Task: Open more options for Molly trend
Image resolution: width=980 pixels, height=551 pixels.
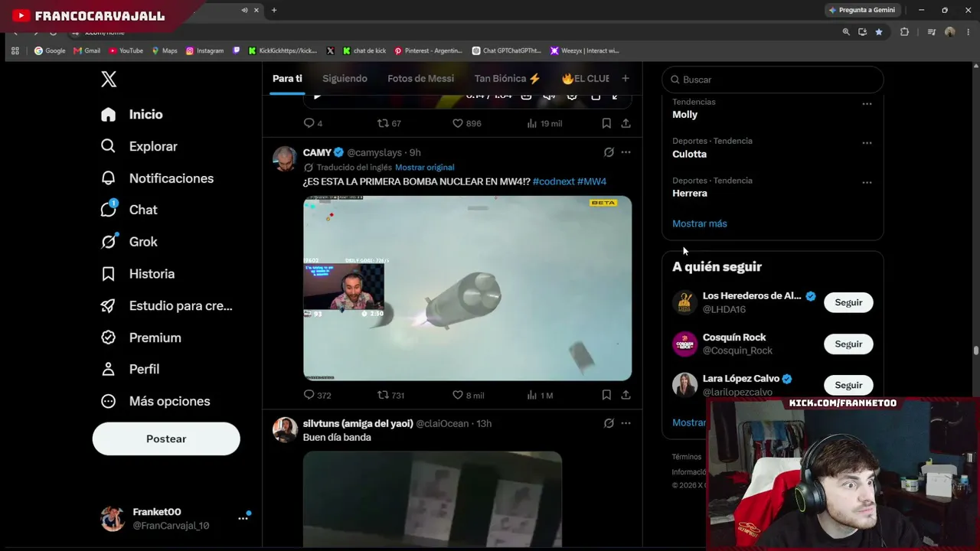Action: pyautogui.click(x=867, y=103)
